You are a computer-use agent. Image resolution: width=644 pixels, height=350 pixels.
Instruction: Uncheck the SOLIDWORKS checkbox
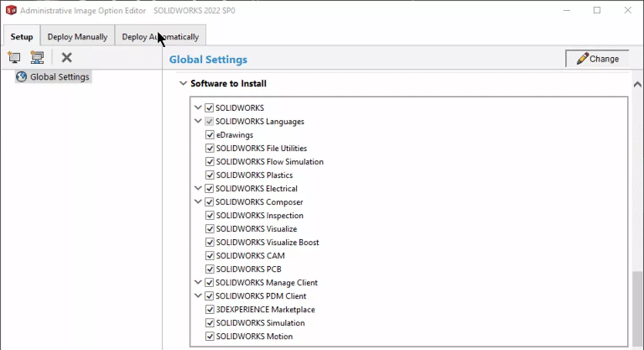[x=209, y=108]
